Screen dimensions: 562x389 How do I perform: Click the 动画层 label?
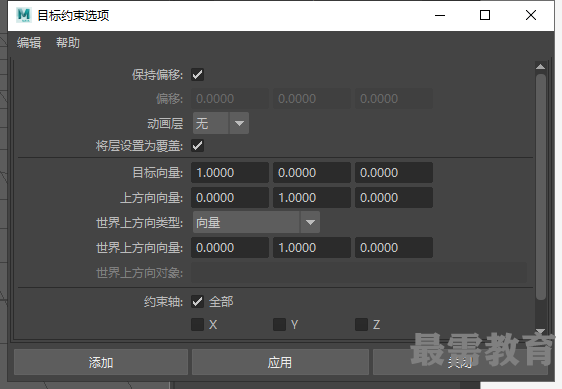pyautogui.click(x=165, y=124)
